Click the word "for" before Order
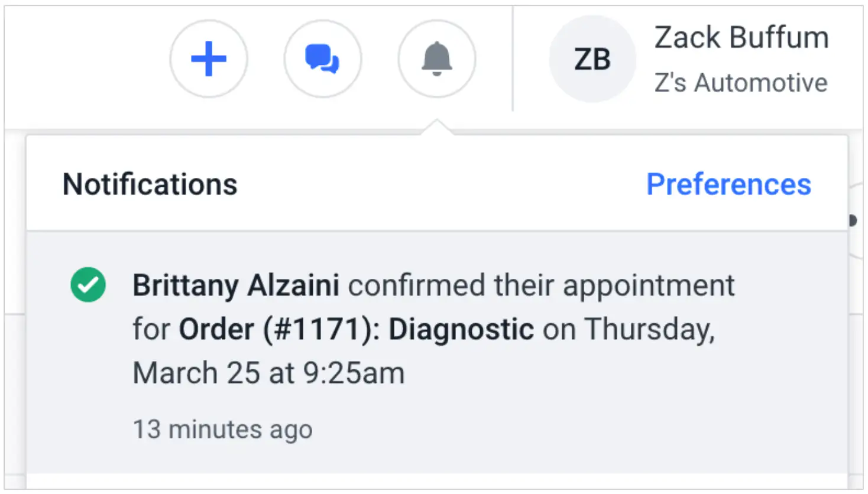The width and height of the screenshot is (868, 494). coord(151,329)
